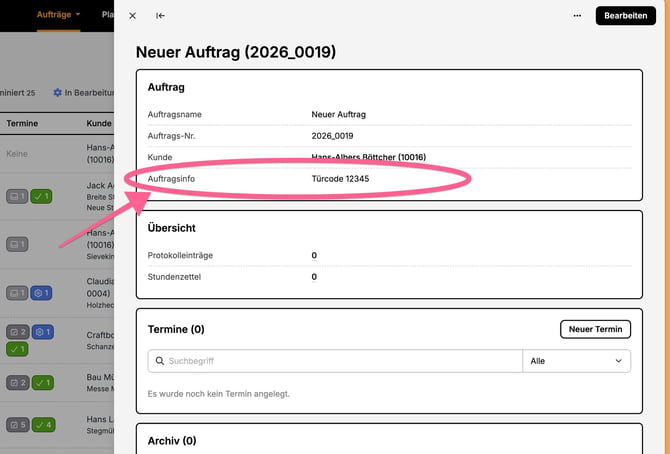This screenshot has height=454, width=670.
Task: Click gray calendar badge showing 5
Action: coord(18,425)
